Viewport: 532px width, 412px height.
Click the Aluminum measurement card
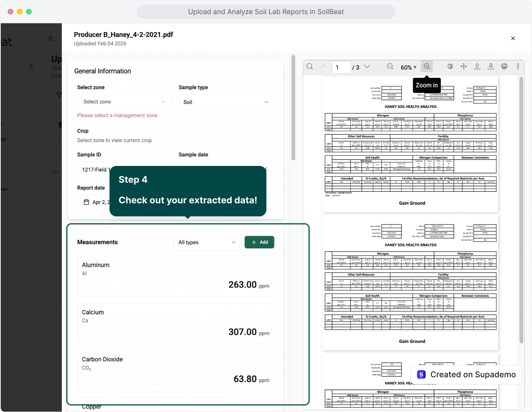(x=176, y=276)
